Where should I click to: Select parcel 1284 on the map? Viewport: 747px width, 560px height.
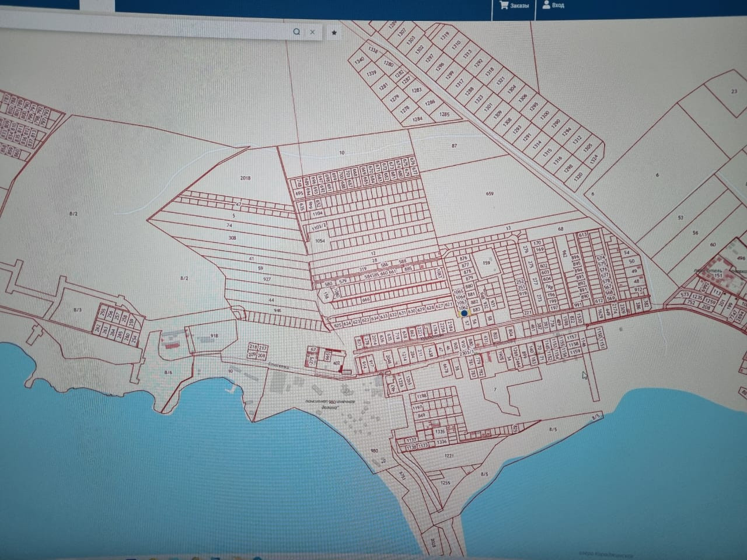pyautogui.click(x=417, y=119)
